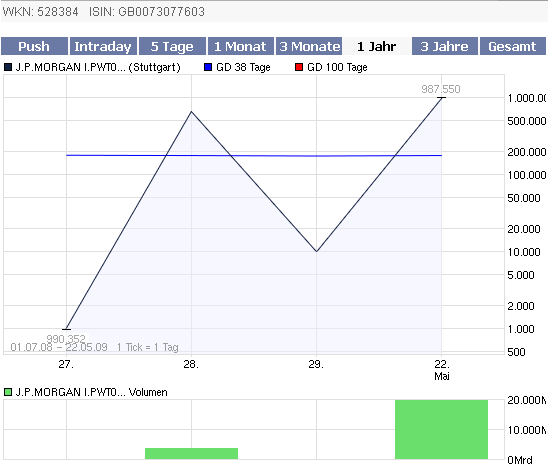Switch to the Push chart tab
The image size is (548, 466).
point(34,46)
